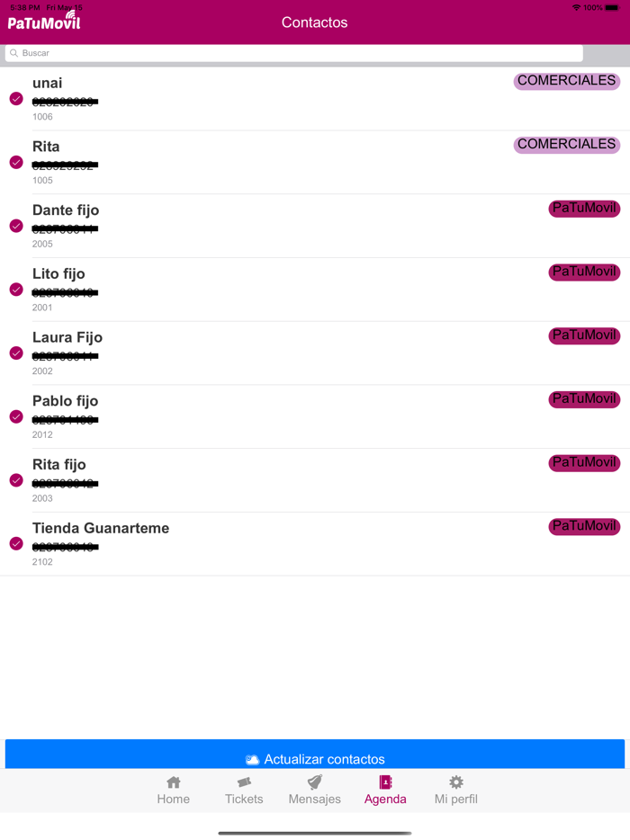Open Mi perfil gear icon
This screenshot has height=840, width=630.
pyautogui.click(x=456, y=782)
